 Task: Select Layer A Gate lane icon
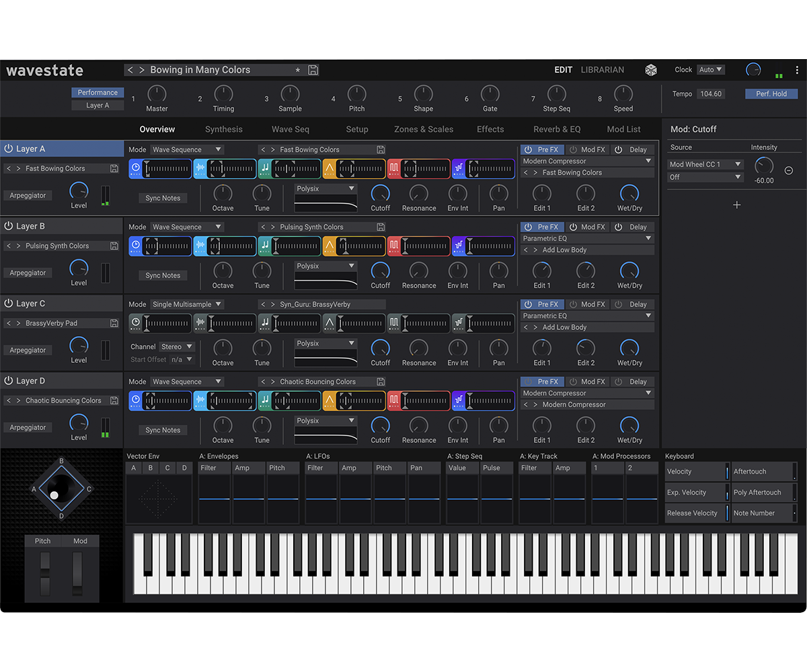394,169
